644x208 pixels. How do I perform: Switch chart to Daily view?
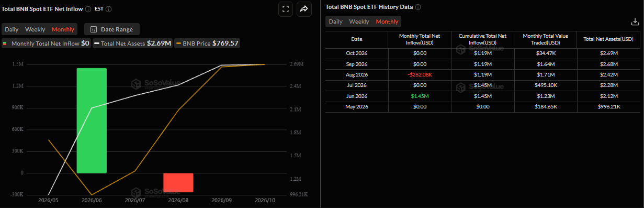12,29
